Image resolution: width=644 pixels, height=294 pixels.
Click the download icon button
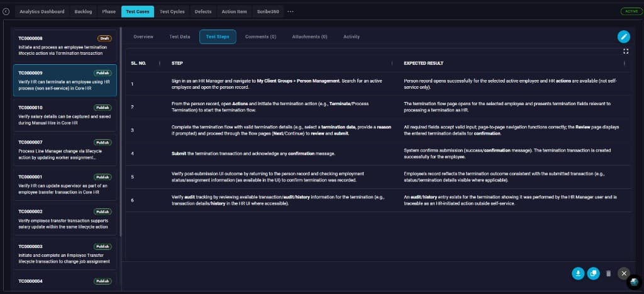click(x=578, y=273)
